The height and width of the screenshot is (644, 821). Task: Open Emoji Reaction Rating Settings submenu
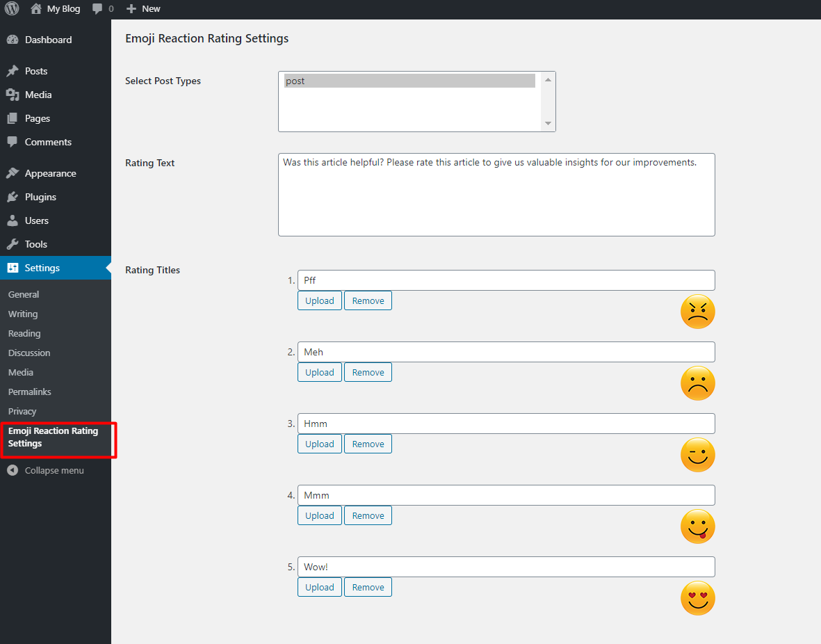(53, 437)
